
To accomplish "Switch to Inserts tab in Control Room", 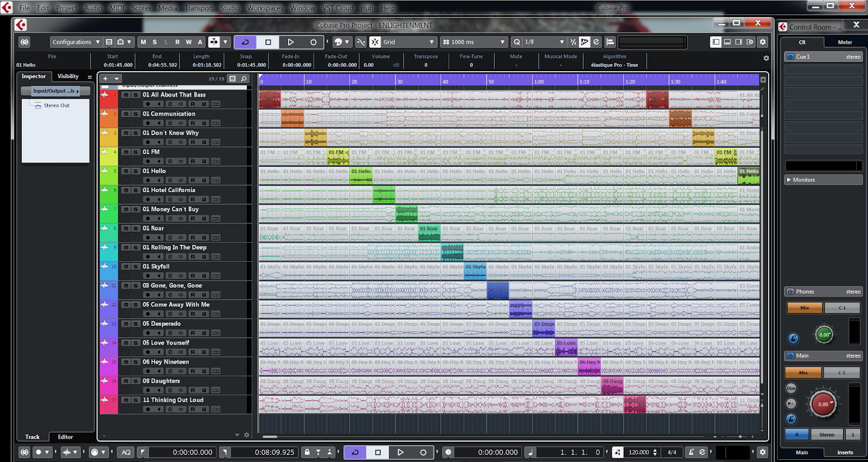I will [x=845, y=452].
